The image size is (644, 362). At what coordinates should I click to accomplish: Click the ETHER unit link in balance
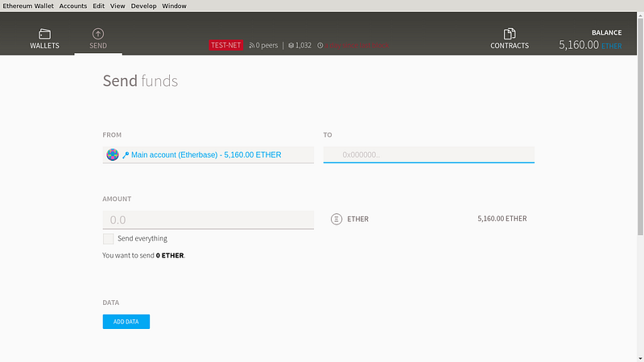(612, 46)
